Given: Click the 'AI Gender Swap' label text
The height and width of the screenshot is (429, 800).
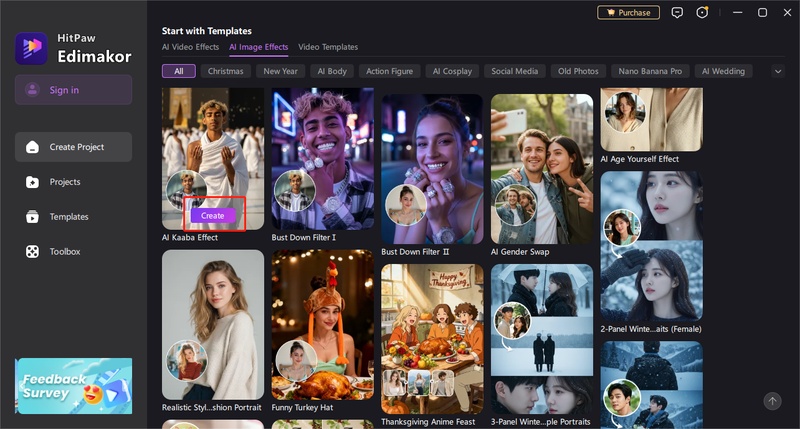Looking at the screenshot, I should [x=520, y=252].
